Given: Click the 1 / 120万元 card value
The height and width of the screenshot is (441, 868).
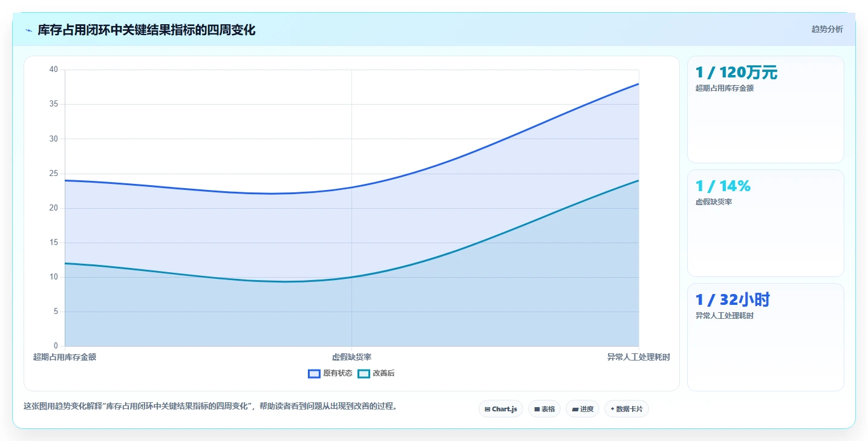Looking at the screenshot, I should 736,73.
